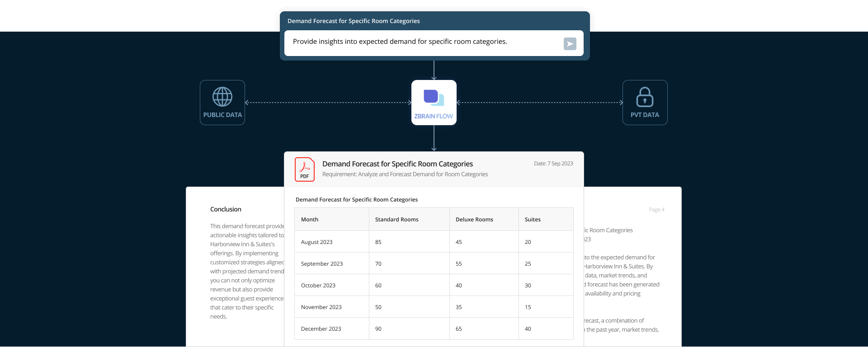Click Suites value 40 for December
Image resolution: width=868 pixels, height=347 pixels.
(x=528, y=329)
